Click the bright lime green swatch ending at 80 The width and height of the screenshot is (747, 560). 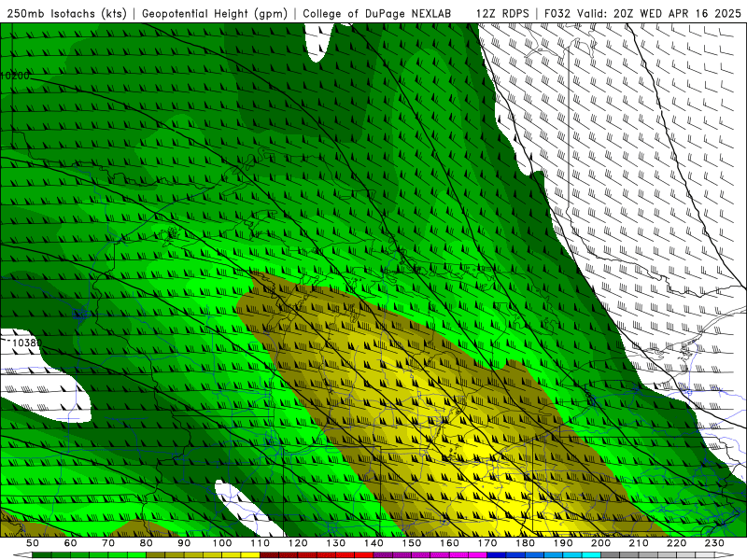pyautogui.click(x=136, y=554)
